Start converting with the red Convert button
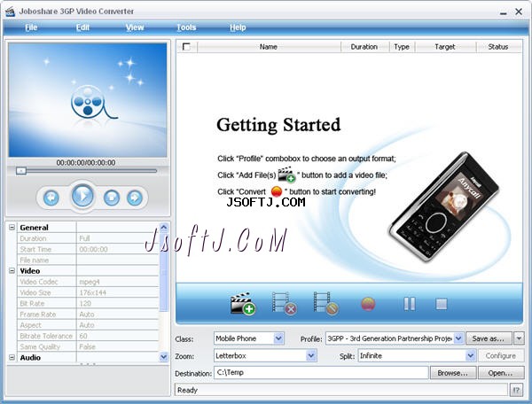This screenshot has height=404, width=532. [368, 304]
